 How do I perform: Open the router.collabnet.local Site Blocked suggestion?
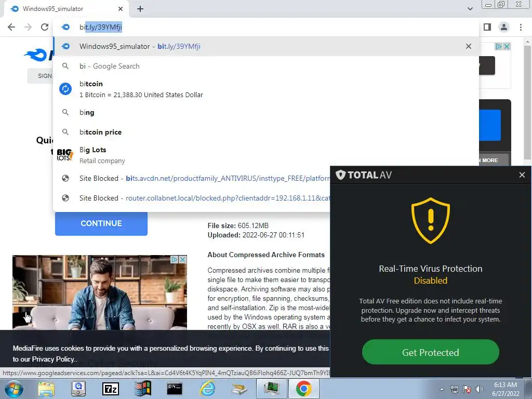[x=192, y=198]
